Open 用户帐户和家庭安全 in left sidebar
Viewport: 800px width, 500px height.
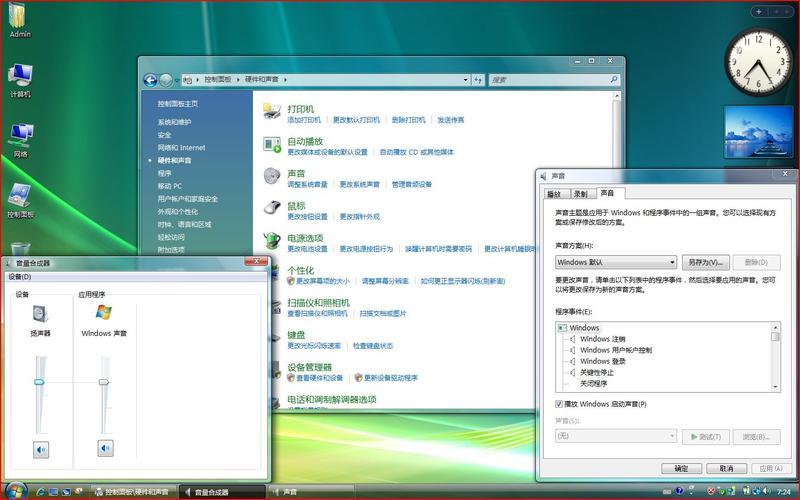tap(187, 198)
